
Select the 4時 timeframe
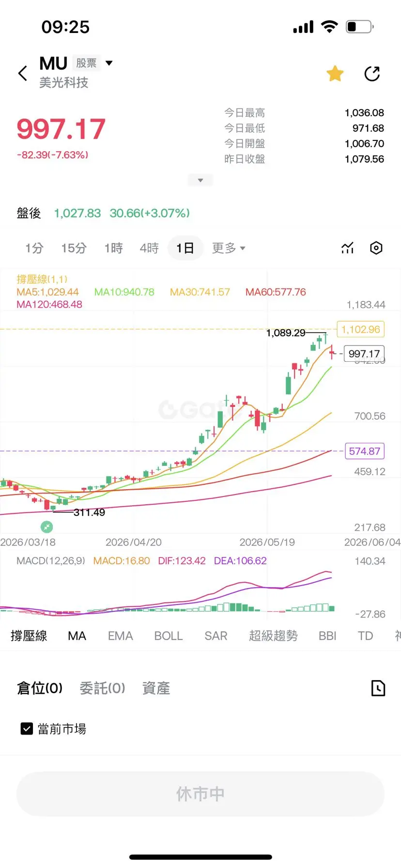click(x=149, y=248)
